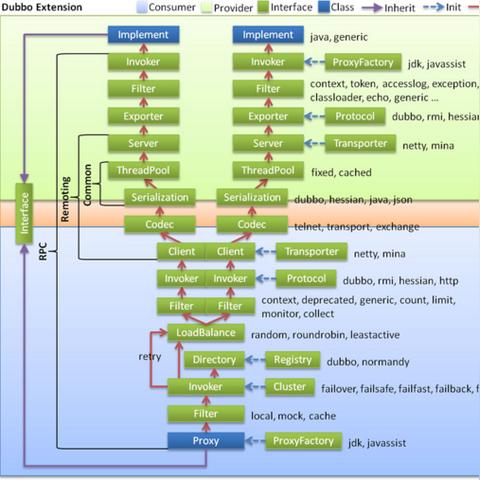Click the green Interface legend swatch
Screen dimensions: 480x480
(x=263, y=7)
